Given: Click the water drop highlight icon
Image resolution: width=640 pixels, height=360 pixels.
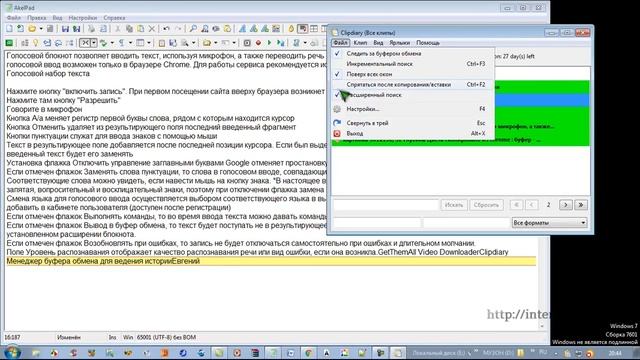Looking at the screenshot, I should point(291,29).
